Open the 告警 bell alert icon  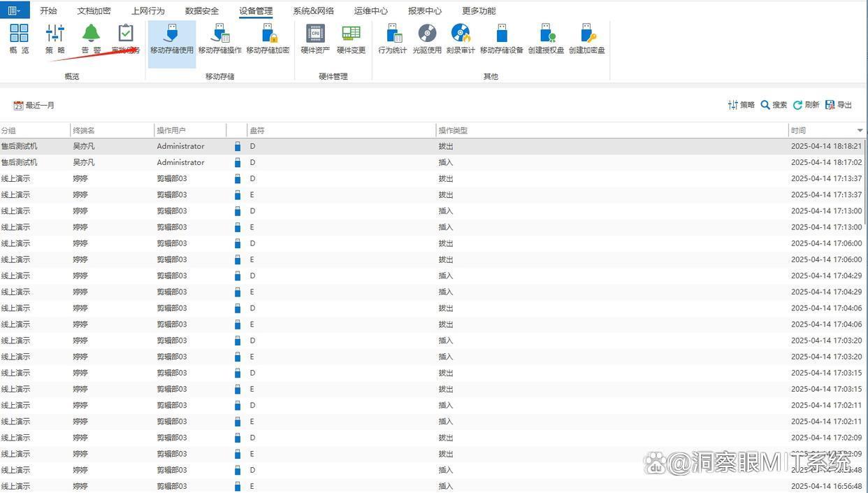pyautogui.click(x=91, y=39)
